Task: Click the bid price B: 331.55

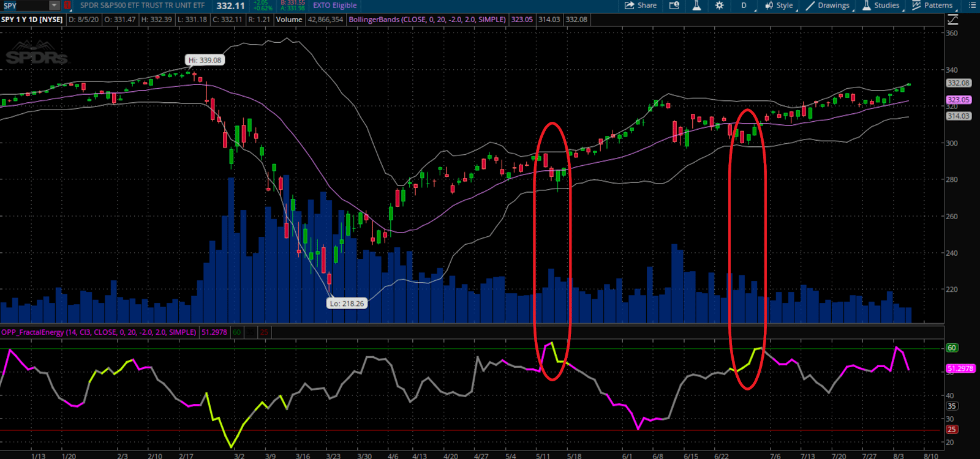Action: tap(293, 2)
